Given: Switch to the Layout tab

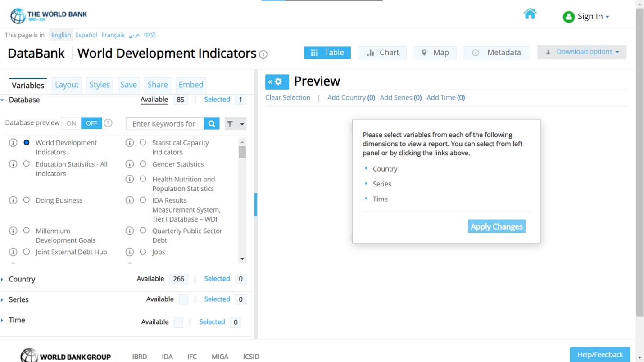Looking at the screenshot, I should click(67, 85).
